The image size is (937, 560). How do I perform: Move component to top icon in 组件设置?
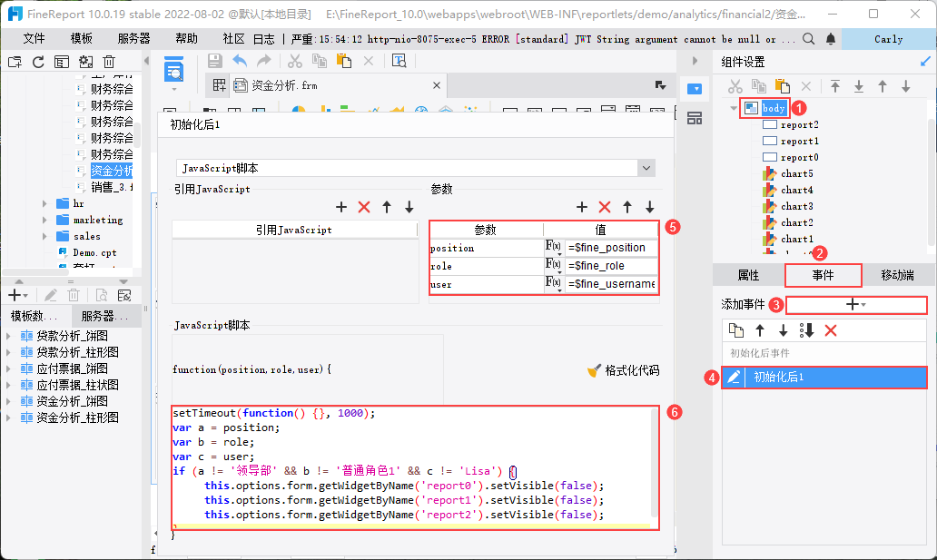[835, 86]
